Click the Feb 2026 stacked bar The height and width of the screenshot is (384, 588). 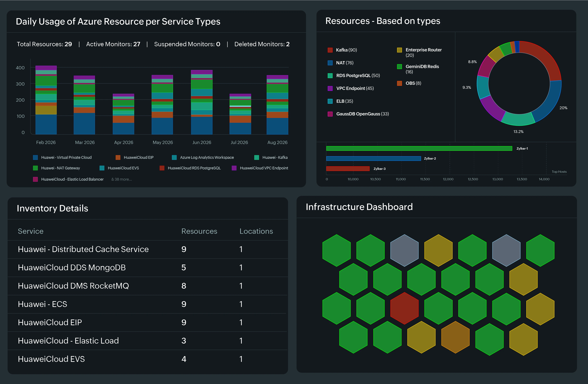[46, 100]
